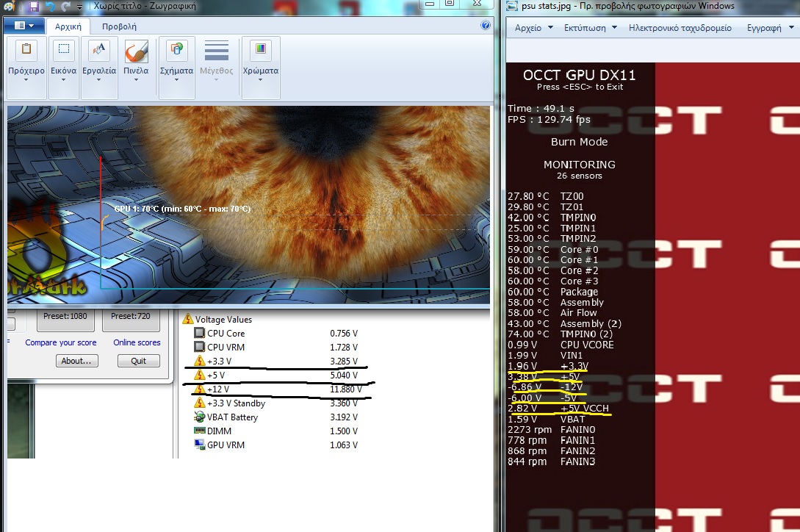Viewport: 800px width, 532px height.
Task: Open the Αρχείο menu in Photo Viewer
Action: [533, 28]
